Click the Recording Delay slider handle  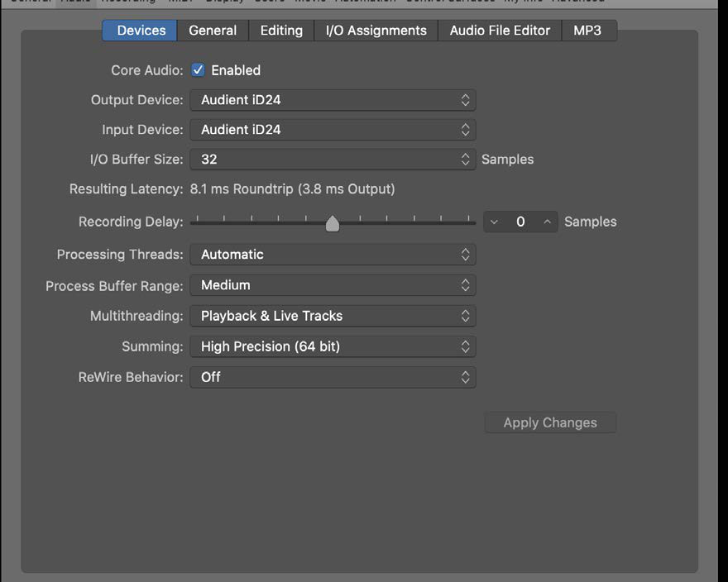point(333,223)
